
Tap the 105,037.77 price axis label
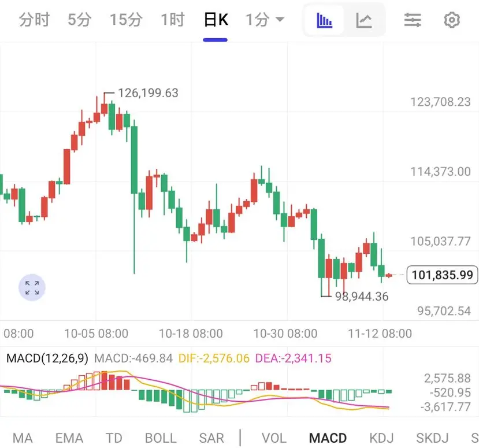440,242
